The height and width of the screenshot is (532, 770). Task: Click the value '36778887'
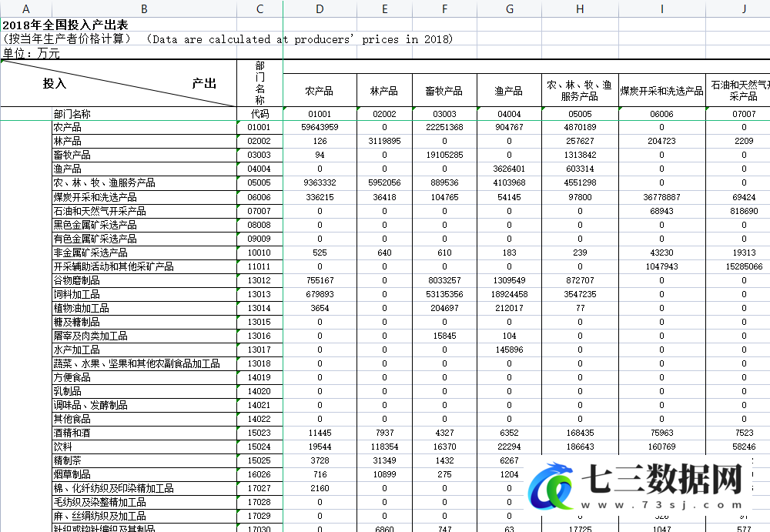662,197
